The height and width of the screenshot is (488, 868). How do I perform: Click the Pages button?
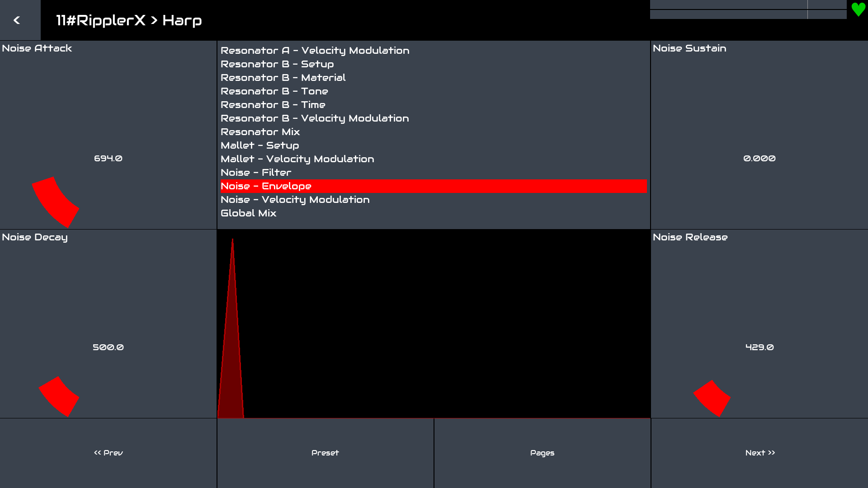[542, 453]
